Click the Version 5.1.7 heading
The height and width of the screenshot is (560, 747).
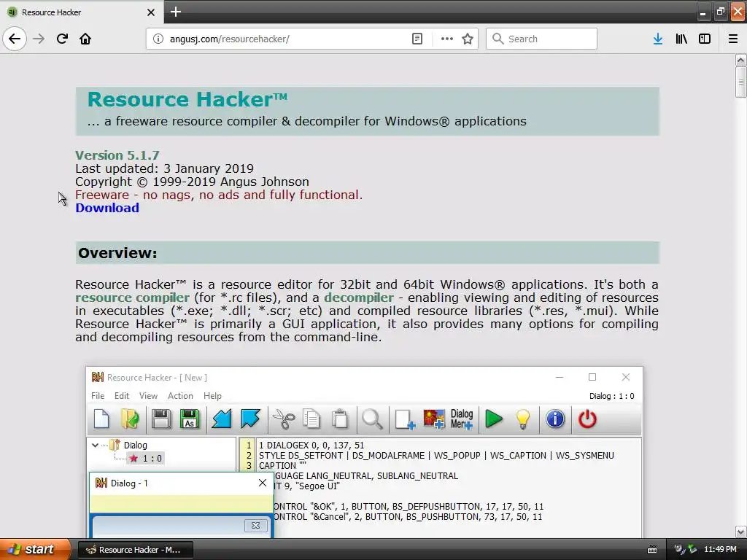click(117, 155)
